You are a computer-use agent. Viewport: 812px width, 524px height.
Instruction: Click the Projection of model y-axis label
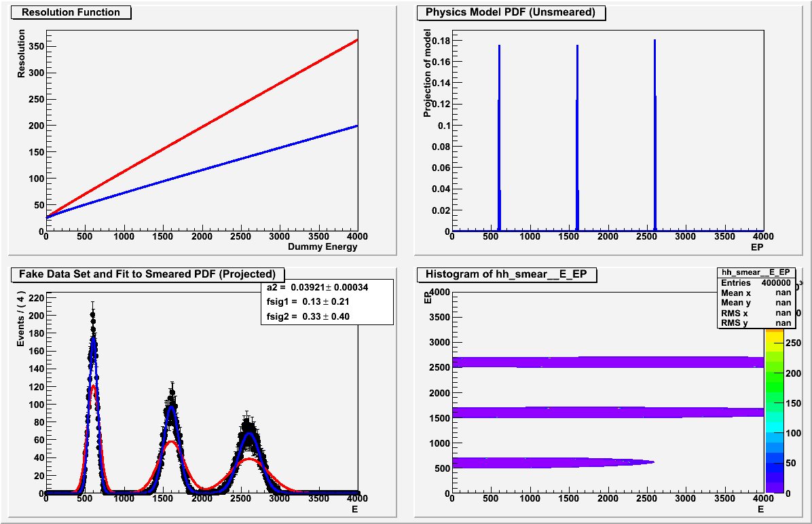(427, 73)
